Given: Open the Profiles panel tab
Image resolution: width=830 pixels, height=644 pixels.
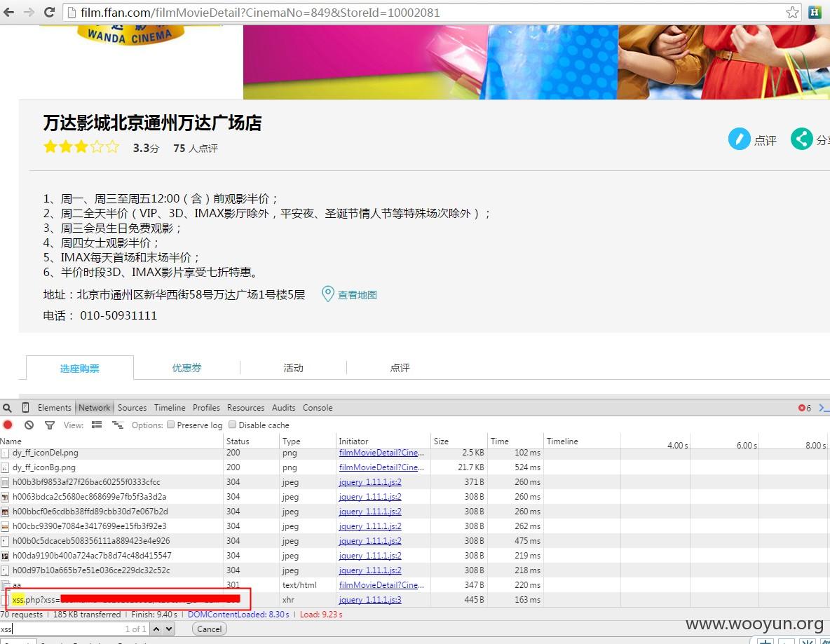Looking at the screenshot, I should click(x=206, y=407).
